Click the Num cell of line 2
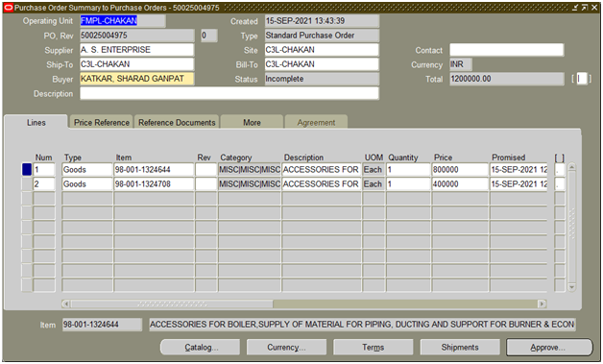 tap(44, 184)
